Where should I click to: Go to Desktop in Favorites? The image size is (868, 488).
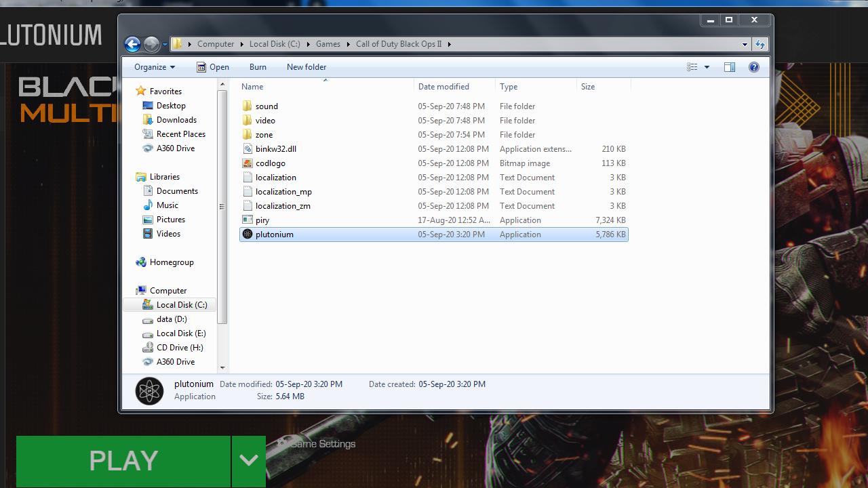[171, 106]
